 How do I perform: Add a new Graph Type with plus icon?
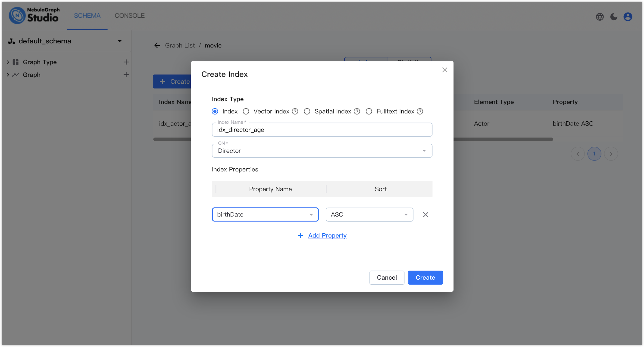[126, 62]
